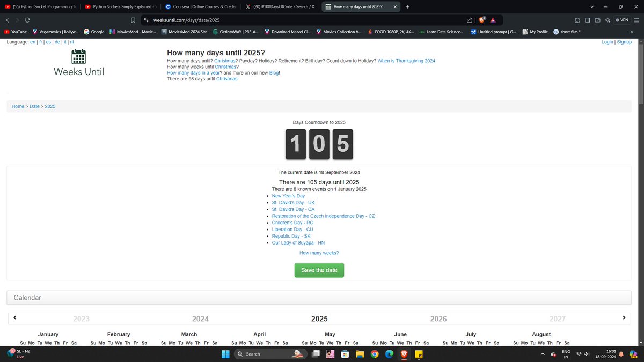Select year 2026 in calendar strip
Screen dimensions: 644x362
pyautogui.click(x=438, y=319)
